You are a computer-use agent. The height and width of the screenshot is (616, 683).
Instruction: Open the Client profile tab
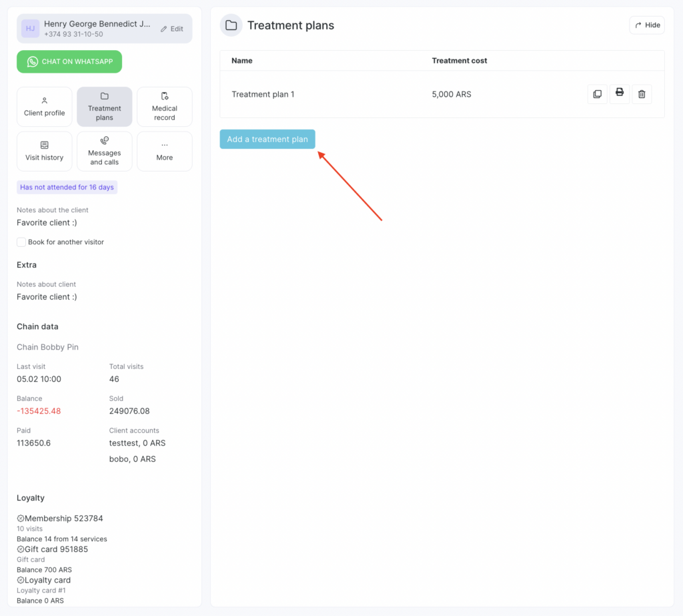(45, 107)
